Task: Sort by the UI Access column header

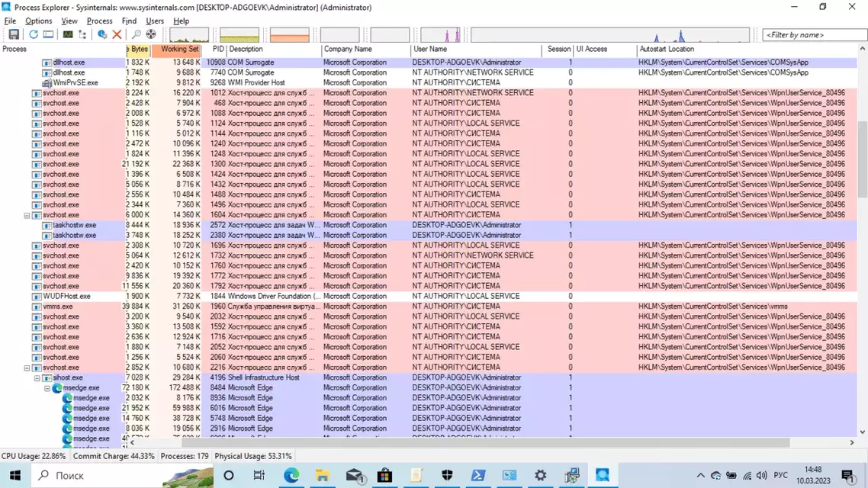Action: (x=605, y=50)
